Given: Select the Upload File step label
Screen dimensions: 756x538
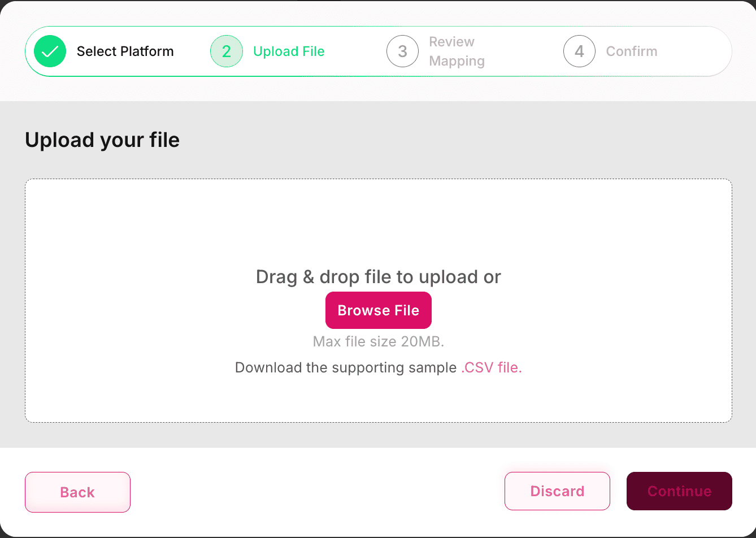Looking at the screenshot, I should click(x=289, y=51).
